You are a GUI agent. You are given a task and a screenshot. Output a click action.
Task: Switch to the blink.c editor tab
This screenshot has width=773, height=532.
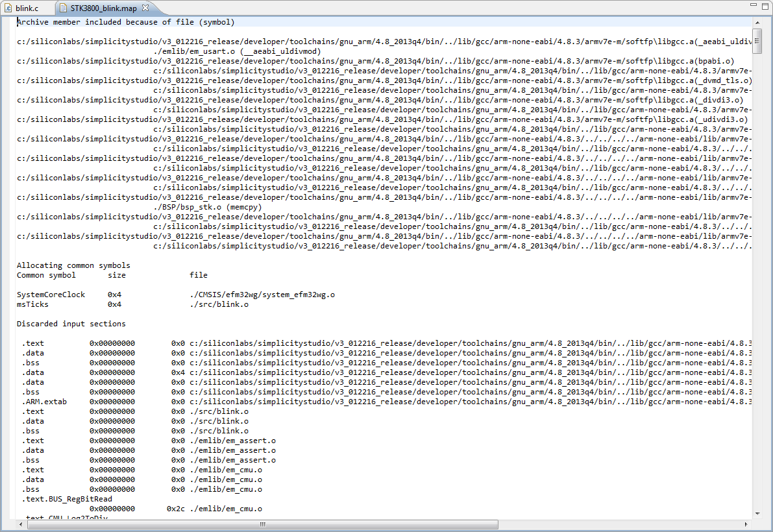tap(27, 8)
